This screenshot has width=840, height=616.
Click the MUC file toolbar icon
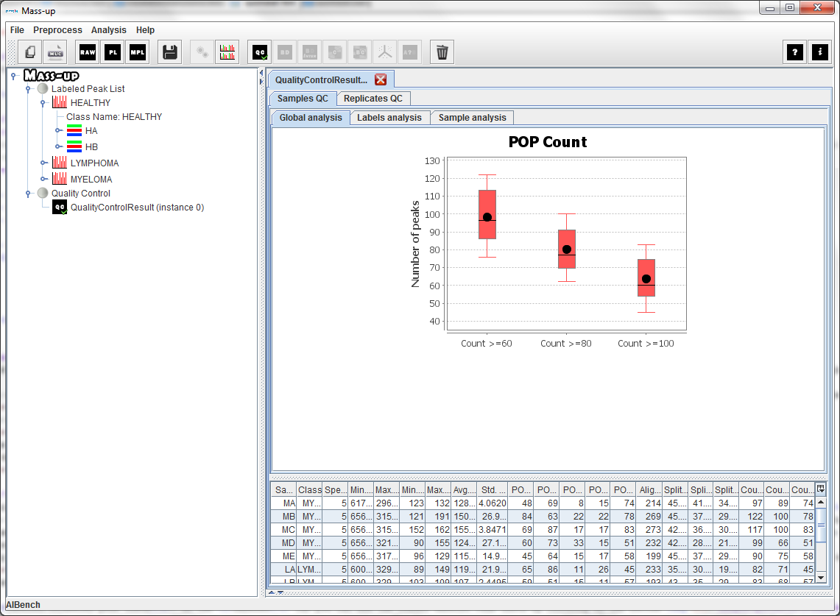point(55,52)
